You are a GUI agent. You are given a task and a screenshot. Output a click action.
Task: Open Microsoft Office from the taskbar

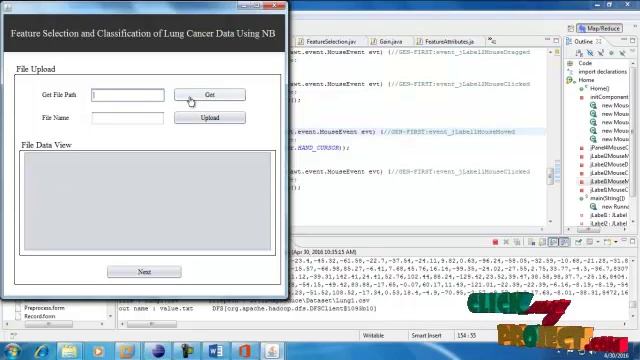244,351
